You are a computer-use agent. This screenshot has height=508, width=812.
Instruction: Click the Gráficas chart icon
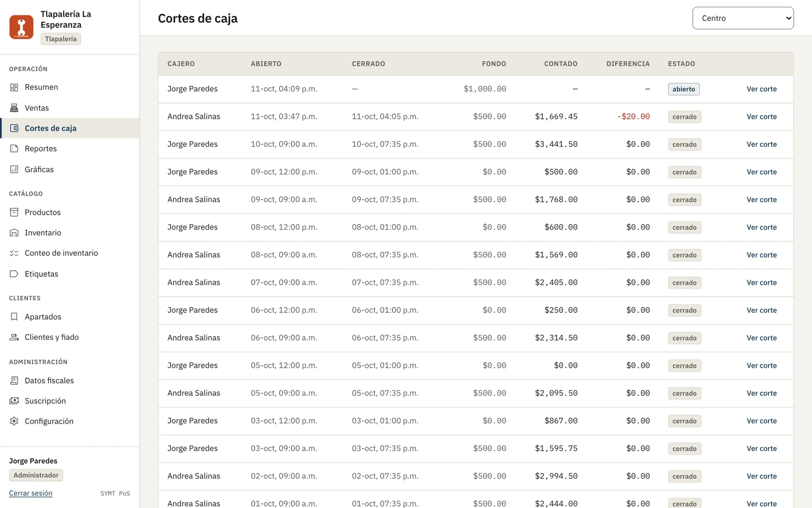coord(14,169)
